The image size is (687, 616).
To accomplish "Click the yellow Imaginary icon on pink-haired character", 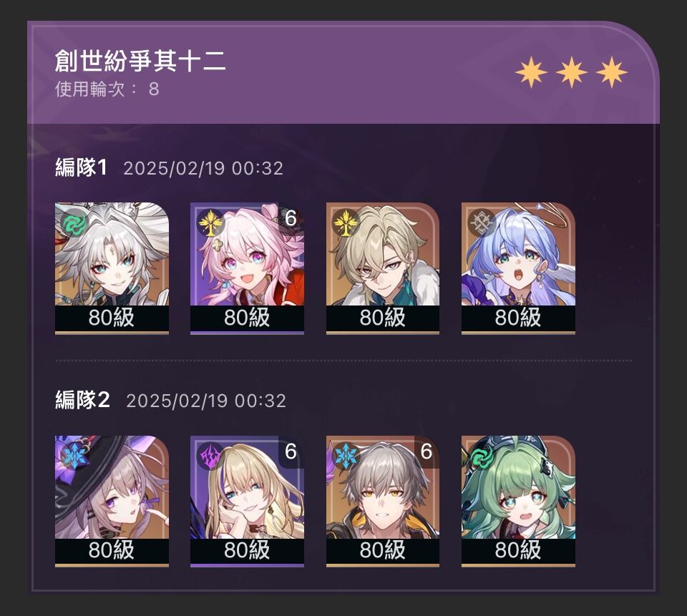I will (x=210, y=223).
